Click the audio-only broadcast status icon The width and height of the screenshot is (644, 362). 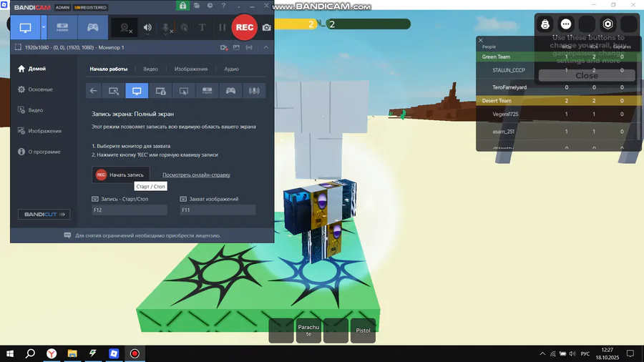pyautogui.click(x=249, y=48)
